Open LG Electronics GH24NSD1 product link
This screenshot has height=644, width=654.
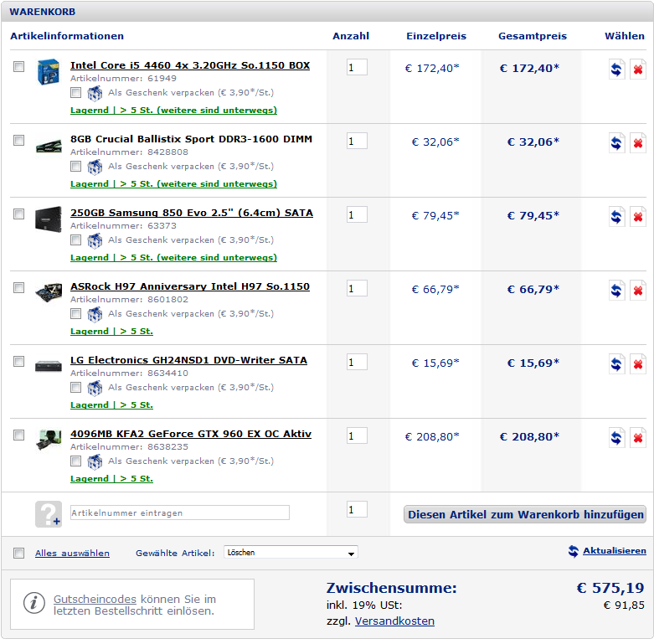[x=188, y=360]
